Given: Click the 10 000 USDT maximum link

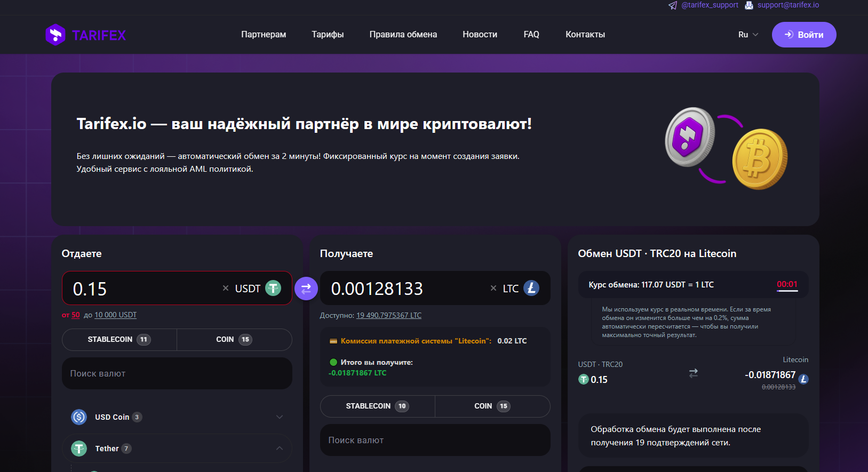Looking at the screenshot, I should pos(115,315).
